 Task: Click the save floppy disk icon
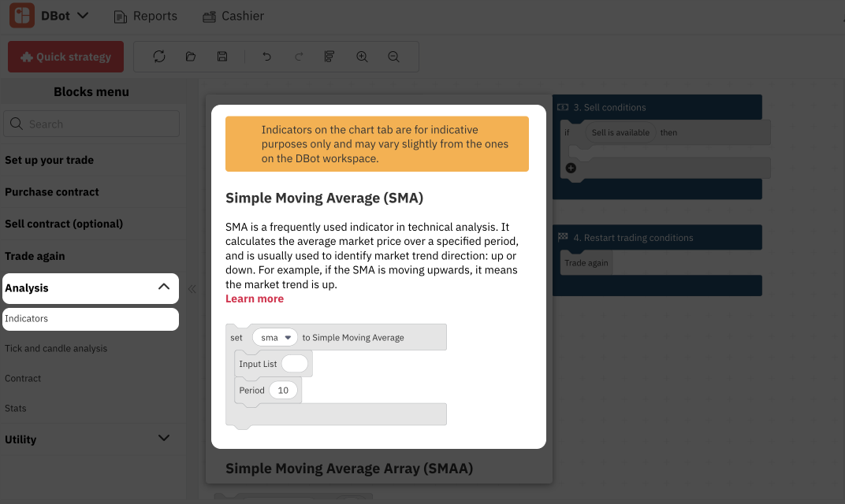point(222,57)
